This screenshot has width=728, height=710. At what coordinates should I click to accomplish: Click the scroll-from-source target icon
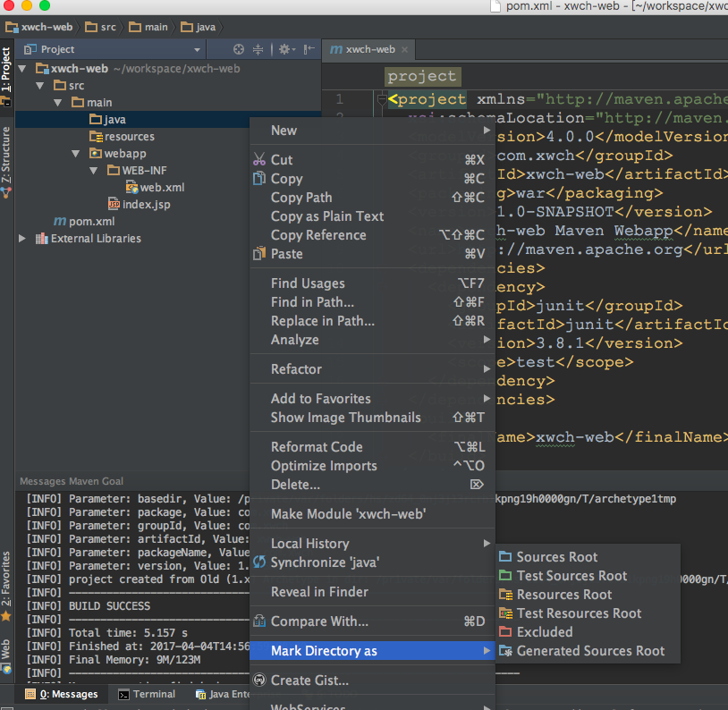(239, 49)
